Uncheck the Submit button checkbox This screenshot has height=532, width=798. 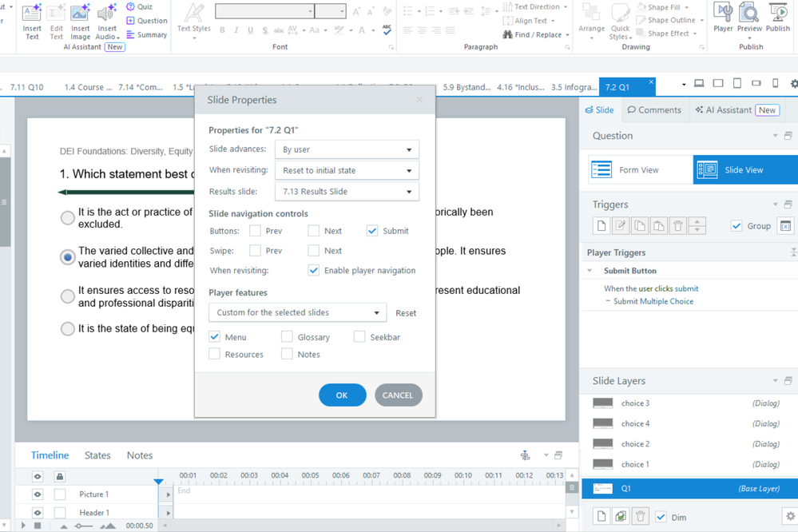coord(372,231)
